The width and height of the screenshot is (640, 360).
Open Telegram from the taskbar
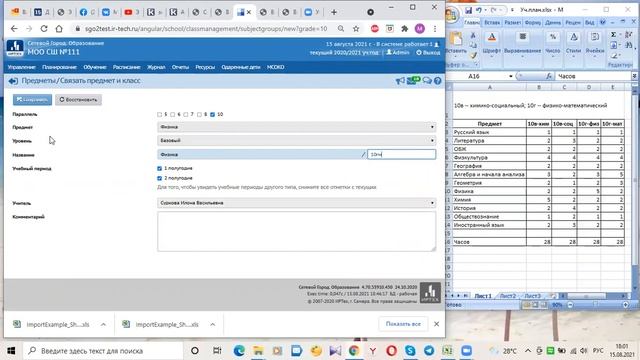tap(429, 351)
